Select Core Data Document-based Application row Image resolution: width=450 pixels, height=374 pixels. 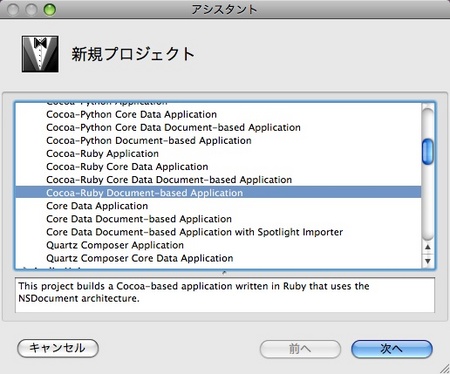[218, 219]
